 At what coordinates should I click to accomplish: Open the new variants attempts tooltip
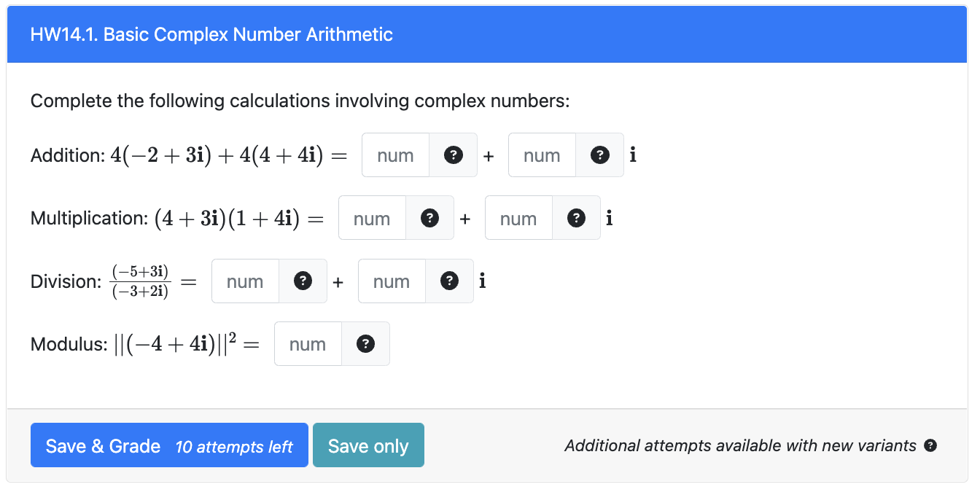(932, 445)
